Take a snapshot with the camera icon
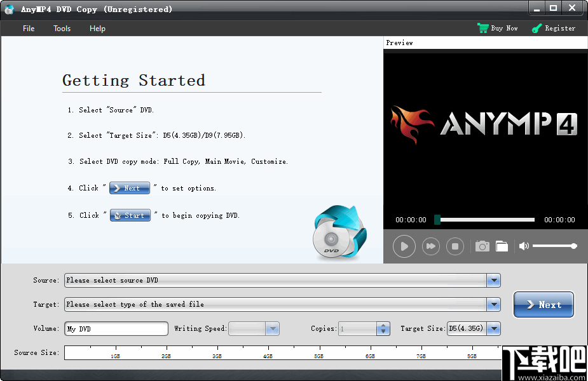The height and width of the screenshot is (381, 588). click(x=482, y=246)
